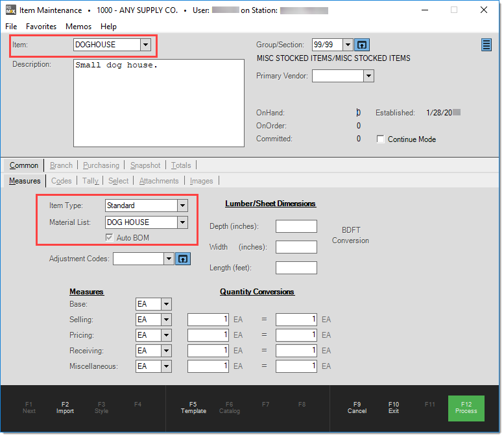Select the Common tab
Viewport: 504px width, 437px height.
(x=24, y=166)
